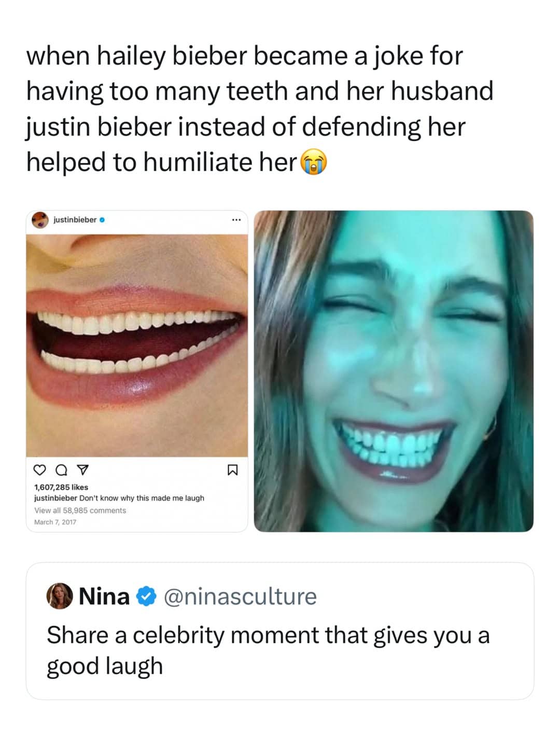
Task: Click the Nina display name
Action: tap(104, 597)
